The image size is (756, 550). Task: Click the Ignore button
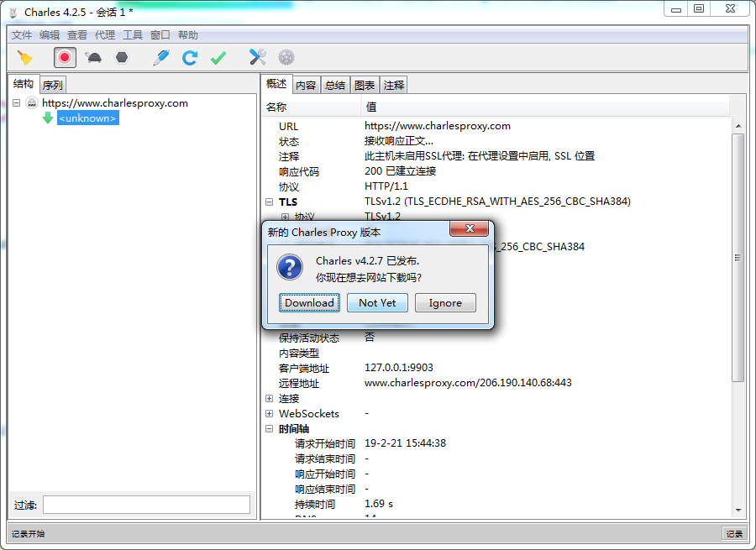pyautogui.click(x=445, y=303)
